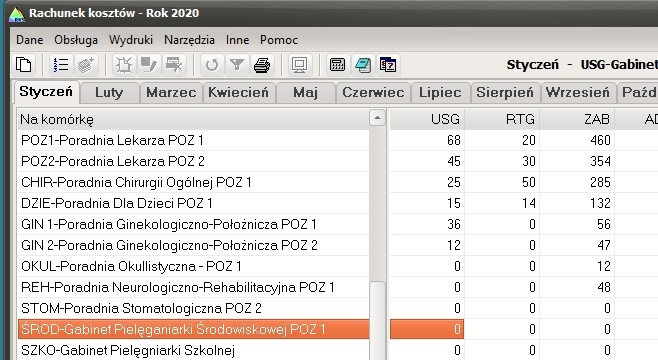Click the scroll up arrow of the list
The width and height of the screenshot is (658, 360).
[x=377, y=118]
